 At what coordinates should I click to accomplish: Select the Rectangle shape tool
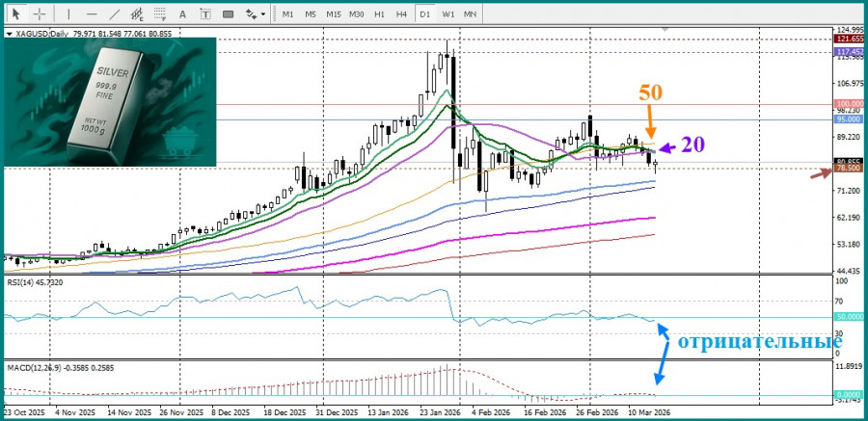pos(228,13)
